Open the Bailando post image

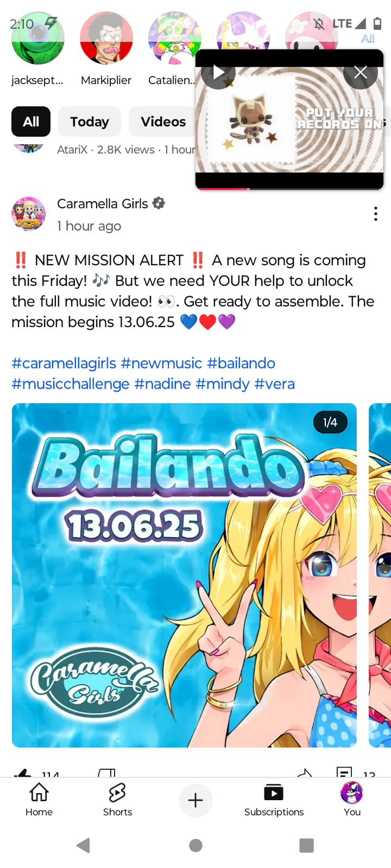pyautogui.click(x=184, y=575)
